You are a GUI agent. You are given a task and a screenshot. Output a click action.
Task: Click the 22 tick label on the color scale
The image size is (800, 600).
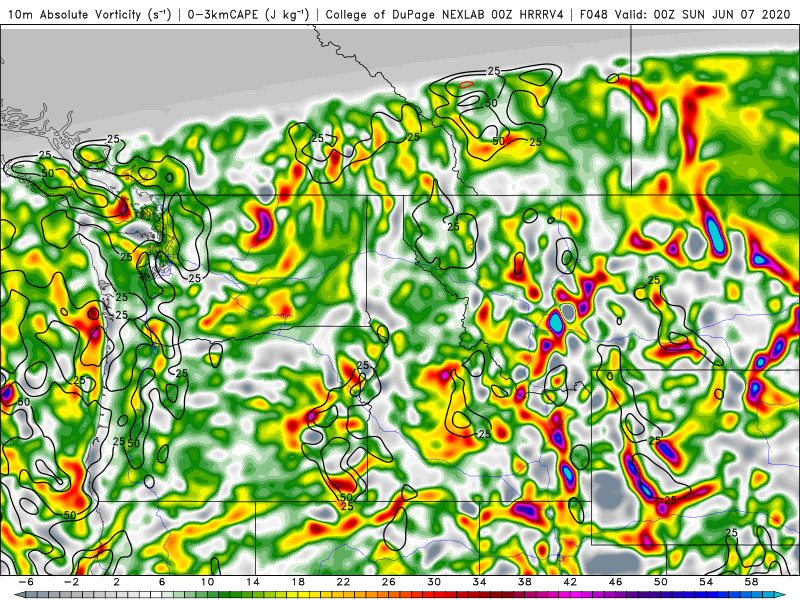click(x=343, y=582)
